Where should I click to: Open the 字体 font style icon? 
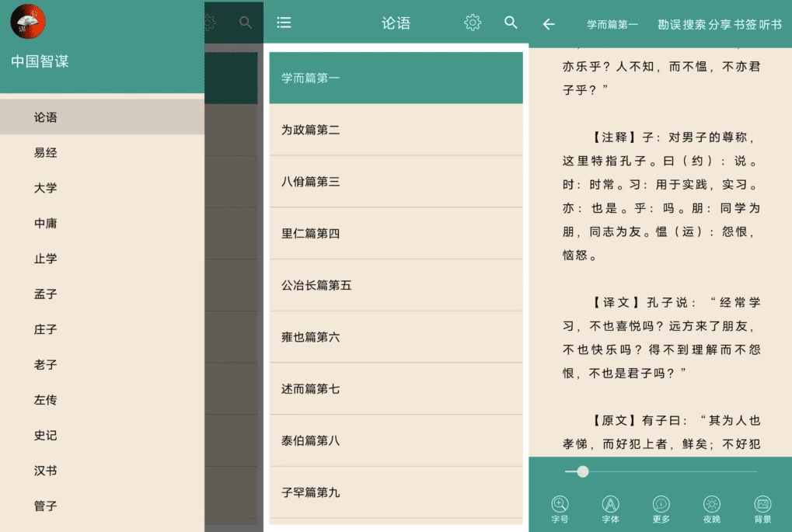[x=611, y=505]
